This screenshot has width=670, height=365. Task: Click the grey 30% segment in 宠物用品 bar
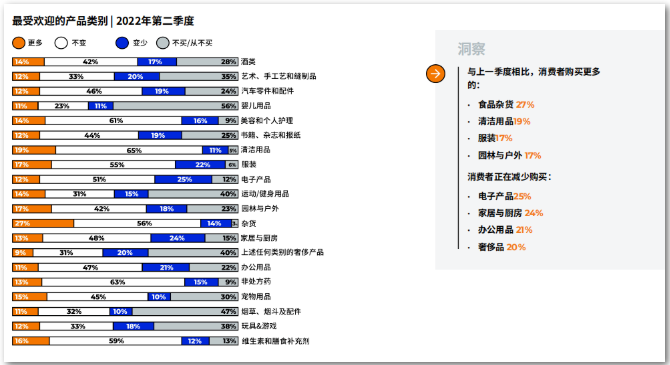(x=204, y=297)
